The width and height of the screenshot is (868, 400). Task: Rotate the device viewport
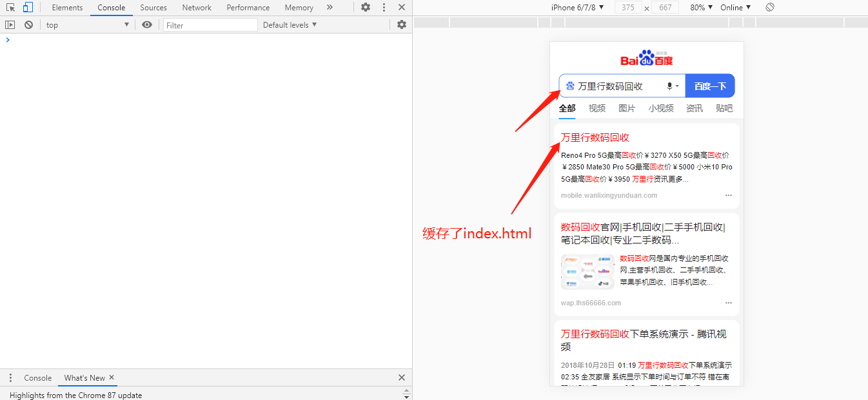point(770,8)
